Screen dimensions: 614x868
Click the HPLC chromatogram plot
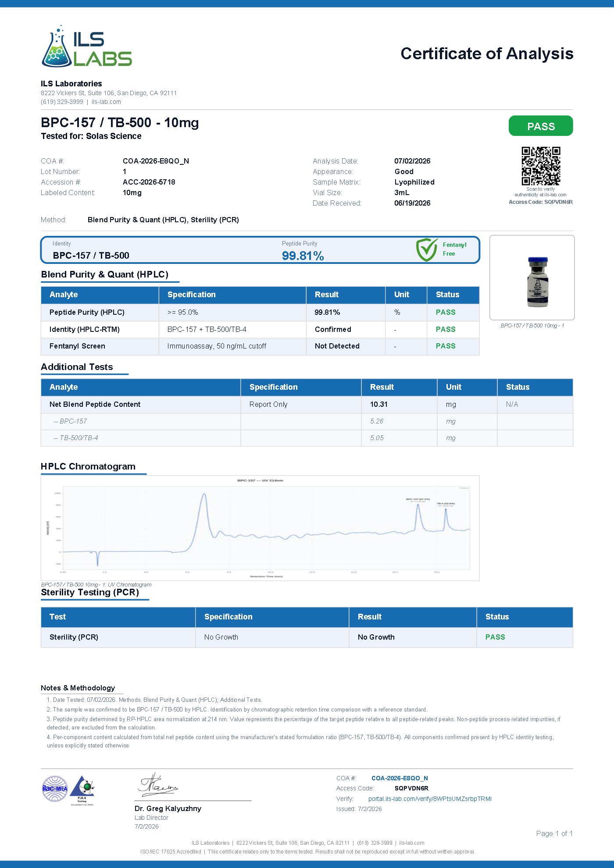[x=260, y=528]
